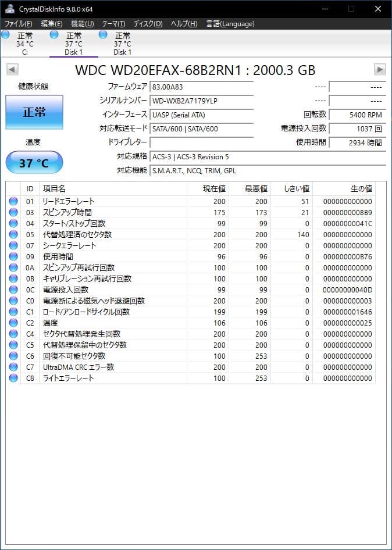Click the 生の値 column header
Viewport: 392px width, 550px height.
(344, 189)
